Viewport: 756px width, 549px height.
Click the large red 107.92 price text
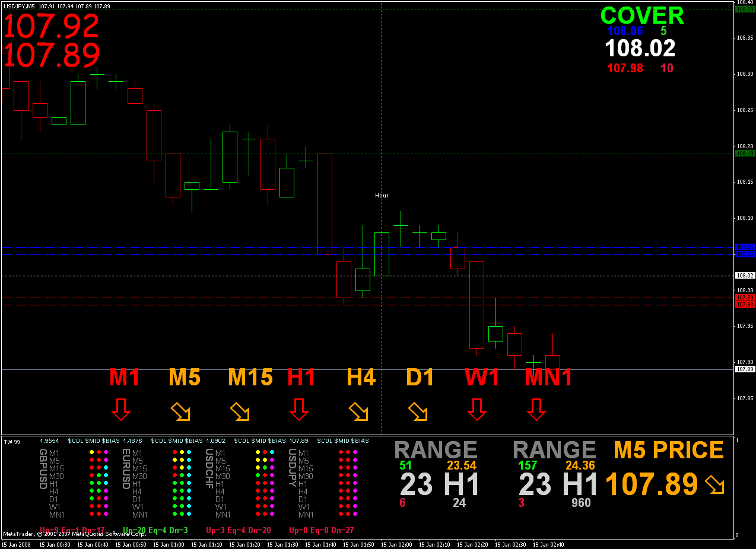coord(52,26)
